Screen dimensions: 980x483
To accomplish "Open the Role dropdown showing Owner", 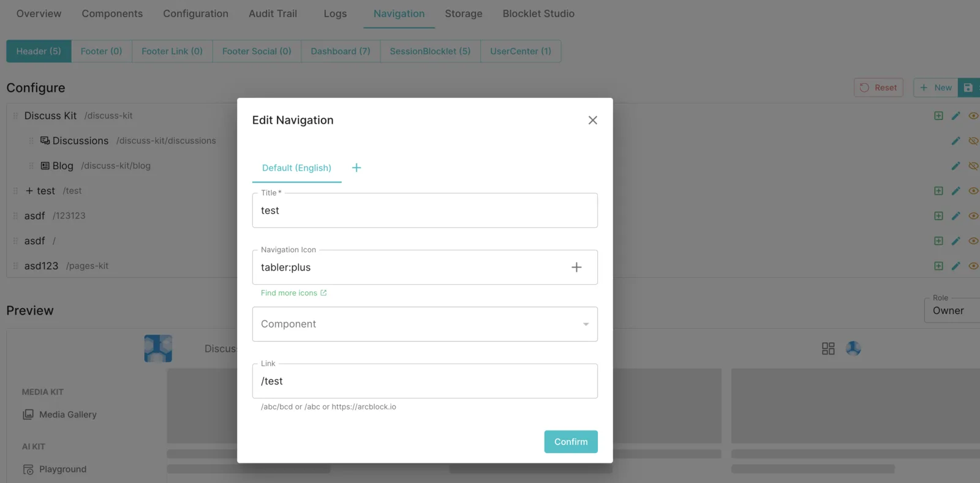I will click(952, 310).
